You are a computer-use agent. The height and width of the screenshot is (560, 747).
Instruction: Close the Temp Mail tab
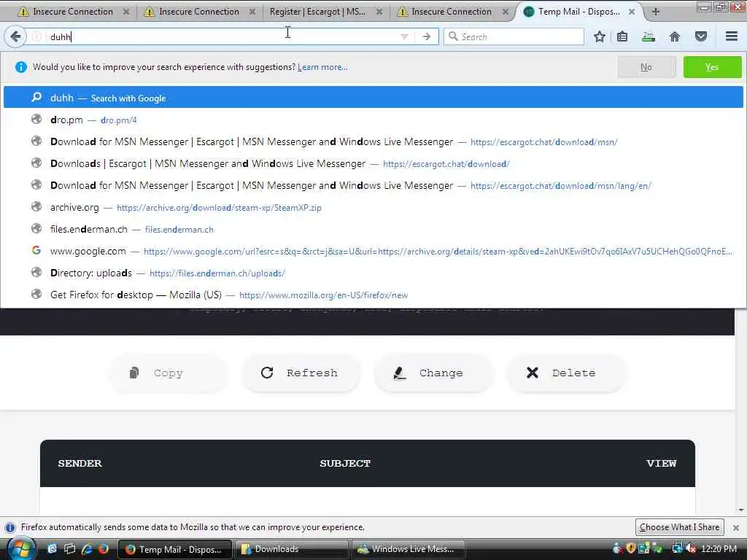(632, 12)
